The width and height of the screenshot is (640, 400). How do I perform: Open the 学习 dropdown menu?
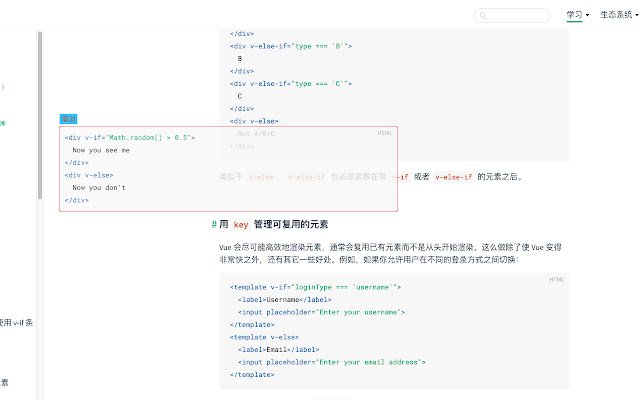click(578, 15)
